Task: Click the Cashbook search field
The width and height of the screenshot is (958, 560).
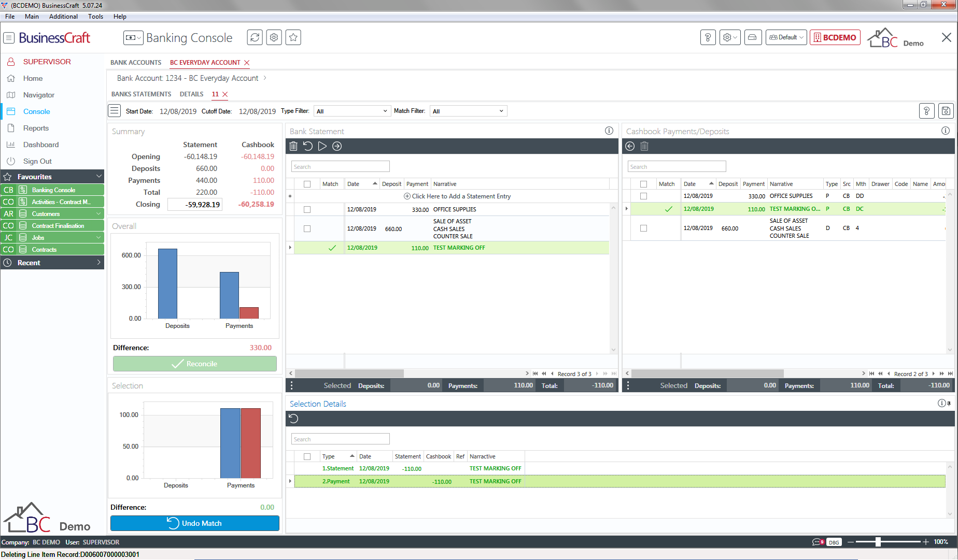Action: click(677, 167)
